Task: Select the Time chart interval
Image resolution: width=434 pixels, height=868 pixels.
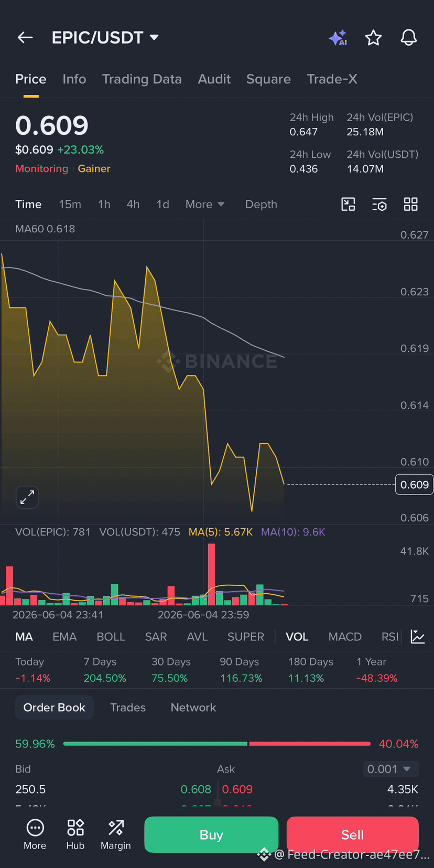Action: point(28,205)
